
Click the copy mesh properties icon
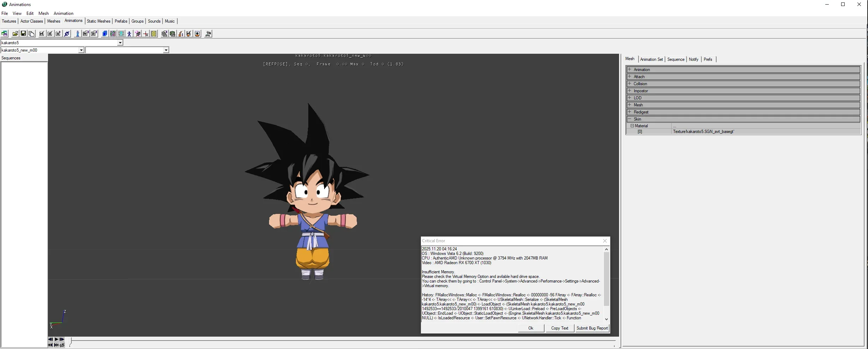pyautogui.click(x=165, y=34)
